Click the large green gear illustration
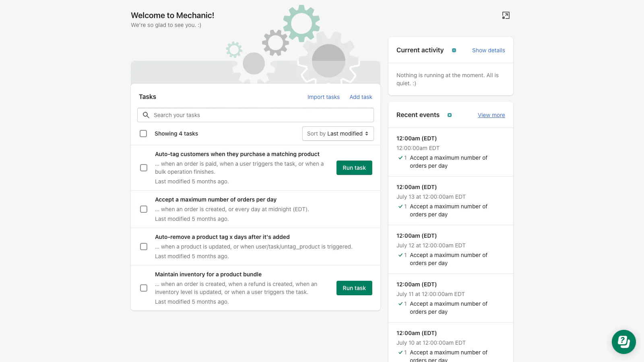 click(301, 23)
